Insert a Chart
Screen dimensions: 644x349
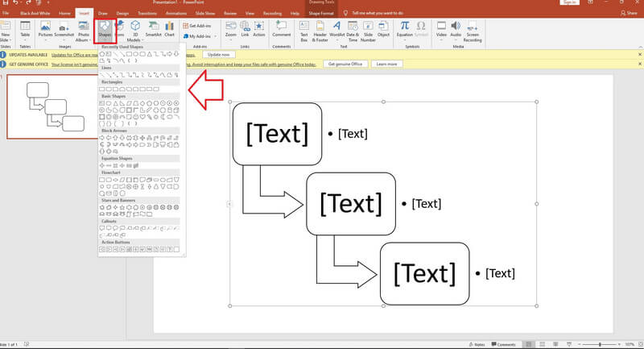click(x=169, y=30)
